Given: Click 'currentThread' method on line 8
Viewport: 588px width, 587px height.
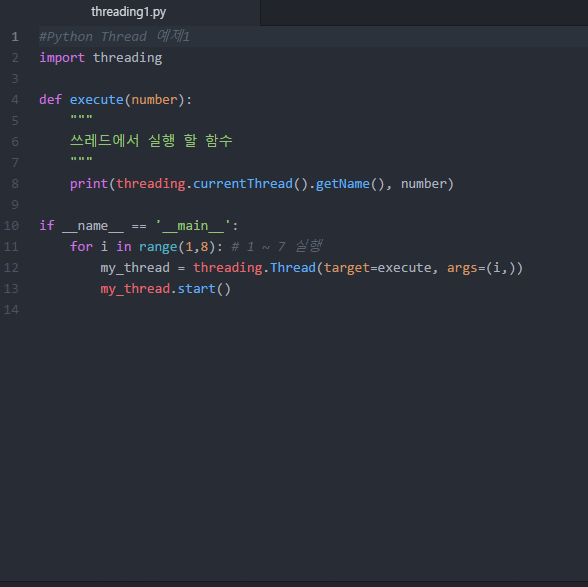Looking at the screenshot, I should coord(243,184).
